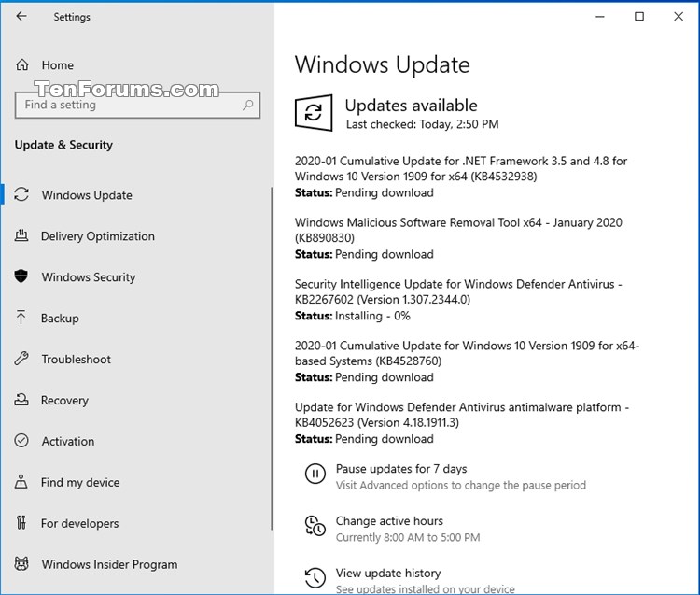Open For developers page

pos(79,523)
